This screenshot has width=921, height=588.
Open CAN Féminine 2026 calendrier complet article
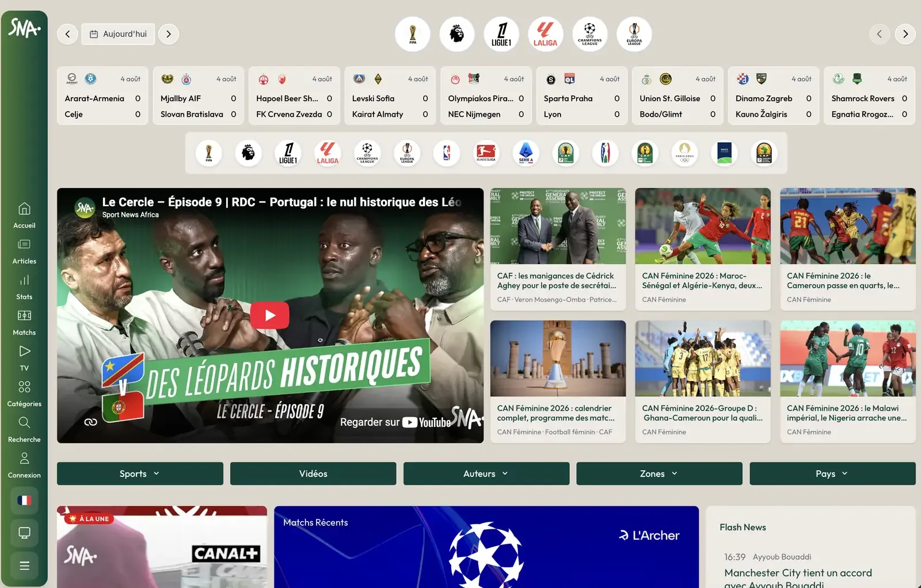pyautogui.click(x=558, y=381)
